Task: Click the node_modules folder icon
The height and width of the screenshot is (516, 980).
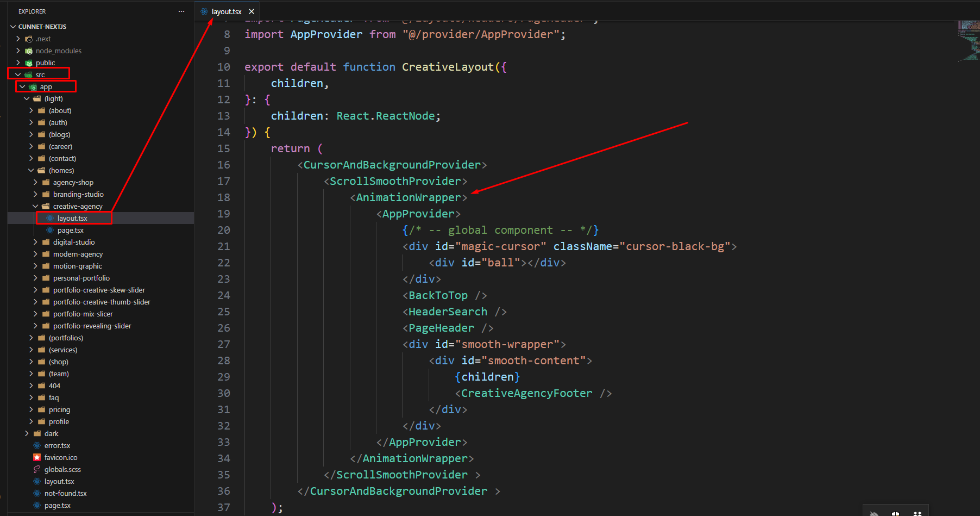Action: (x=29, y=51)
